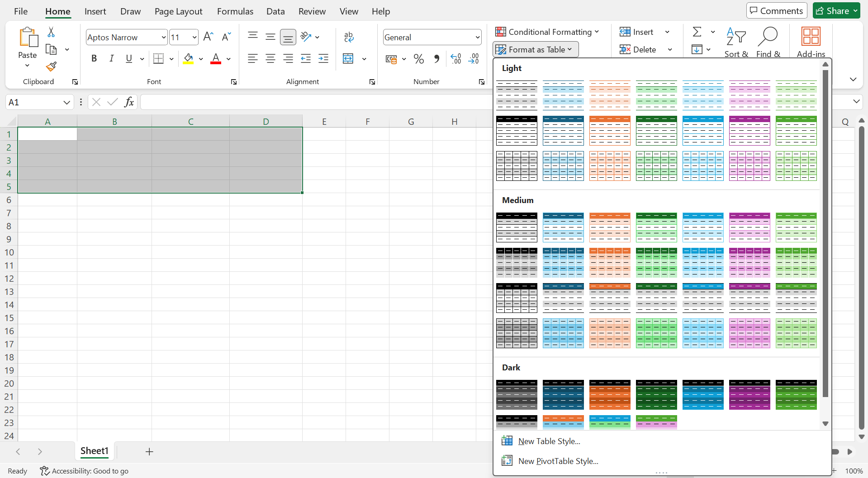Expand the General number format dropdown
868x478 pixels.
477,38
